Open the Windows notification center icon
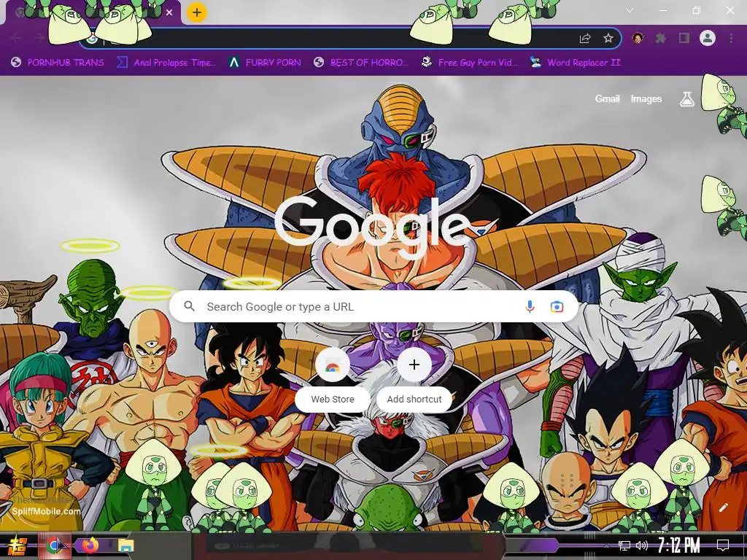 pos(723,545)
